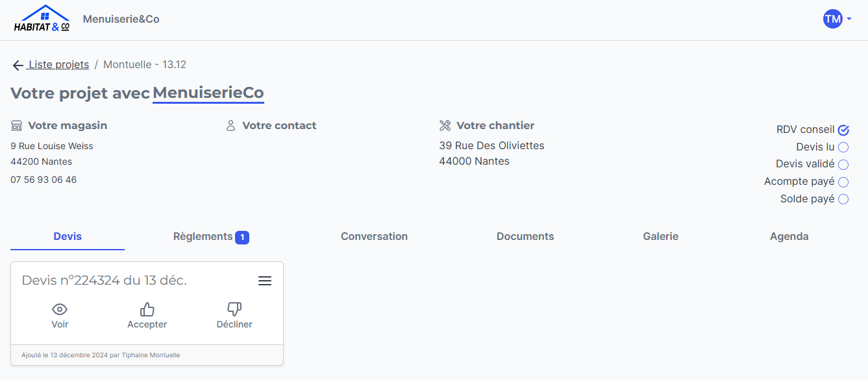Click the back arrow to Liste projets
868x380 pixels.
[x=18, y=65]
